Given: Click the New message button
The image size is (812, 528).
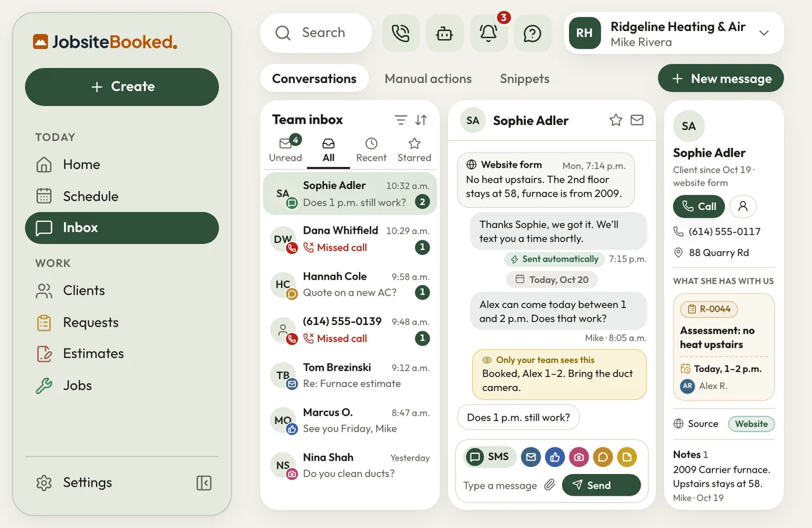Looking at the screenshot, I should click(x=721, y=79).
